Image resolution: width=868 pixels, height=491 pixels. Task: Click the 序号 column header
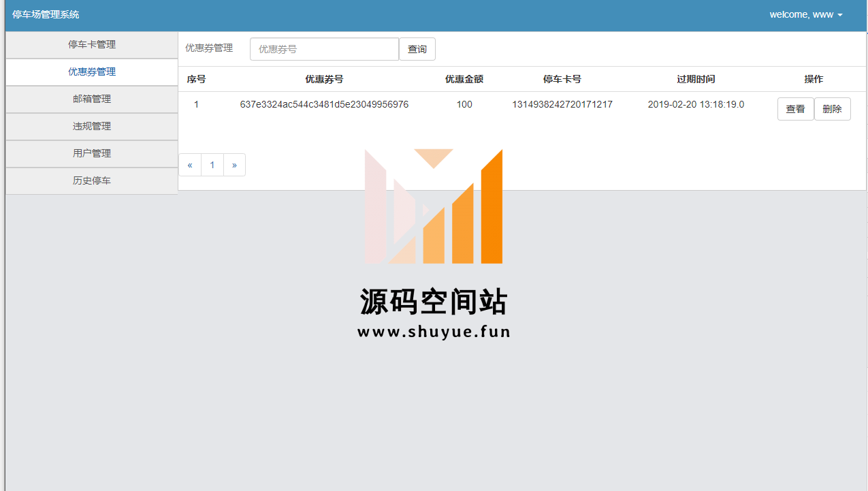click(196, 79)
